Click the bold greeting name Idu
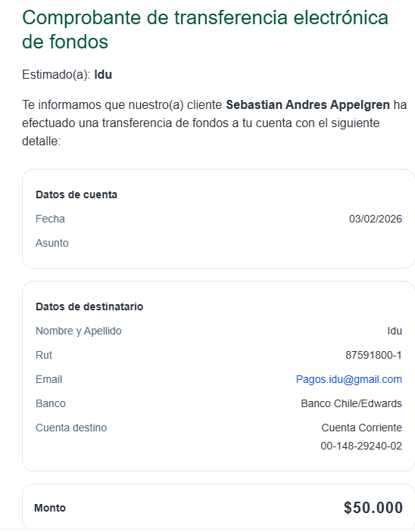The height and width of the screenshot is (532, 415). 103,75
